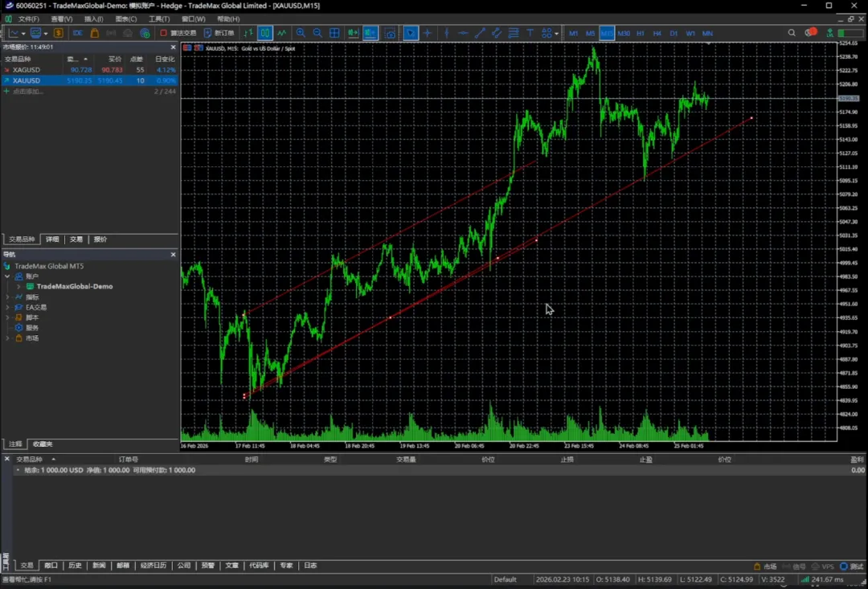Switch chart to candlestick display mode
The image size is (868, 589).
tap(264, 33)
